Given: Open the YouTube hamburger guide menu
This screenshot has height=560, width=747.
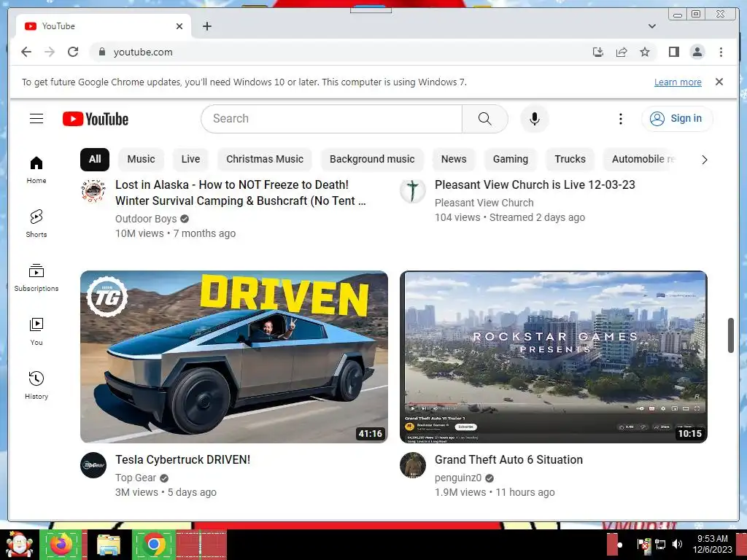Looking at the screenshot, I should [x=36, y=119].
